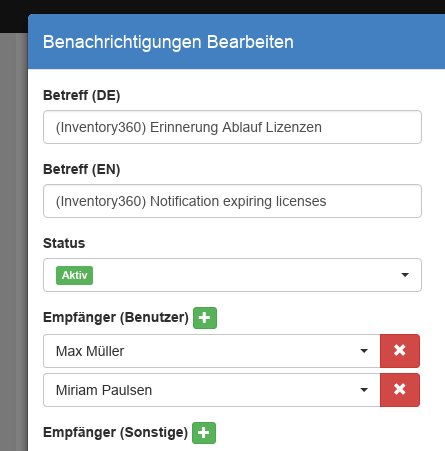Open the Status dropdown caret

pyautogui.click(x=405, y=275)
